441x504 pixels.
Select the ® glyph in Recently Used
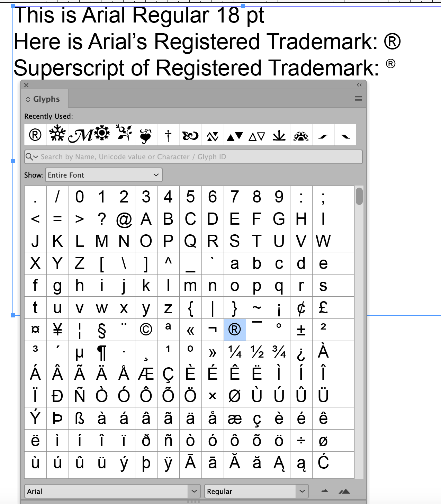point(34,135)
